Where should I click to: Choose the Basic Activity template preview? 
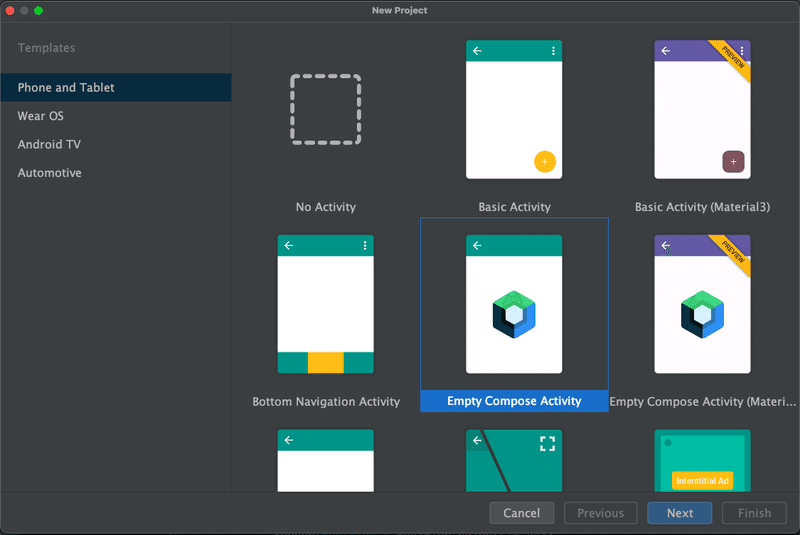coord(514,110)
